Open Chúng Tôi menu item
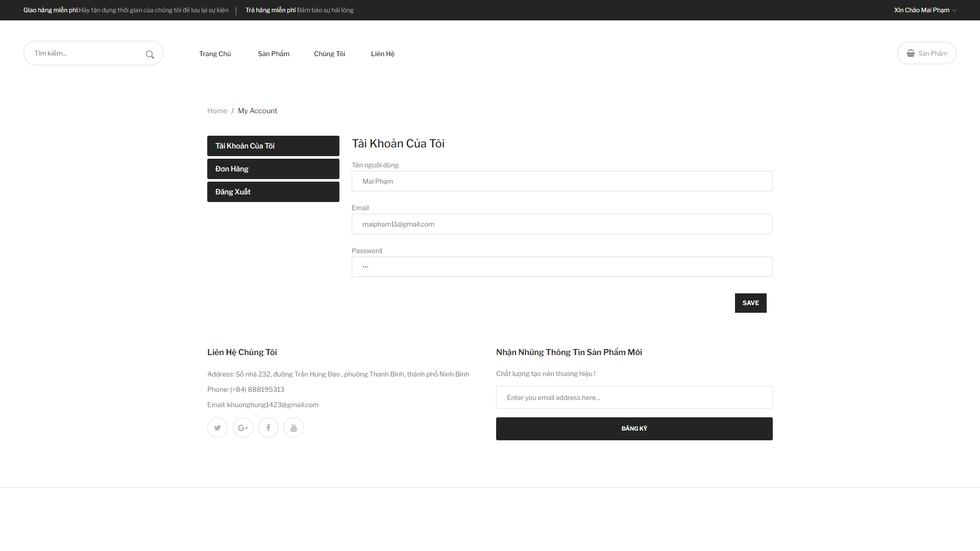The width and height of the screenshot is (980, 551). [x=329, y=54]
